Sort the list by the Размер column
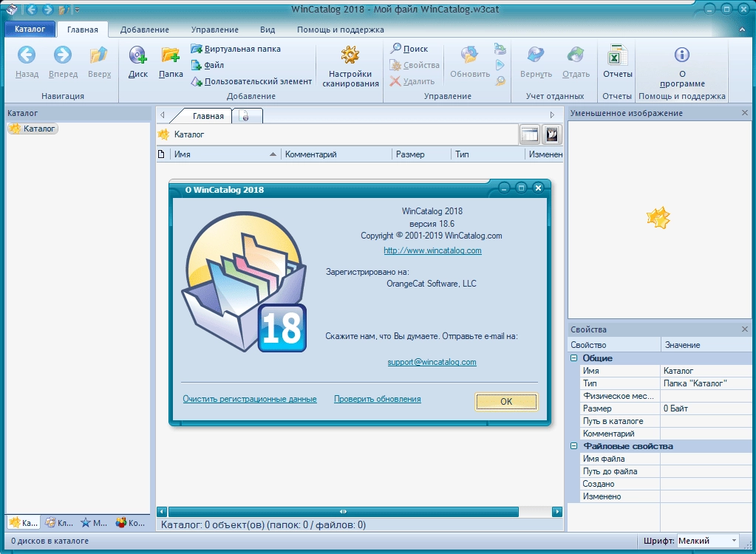The height and width of the screenshot is (554, 756). [421, 154]
